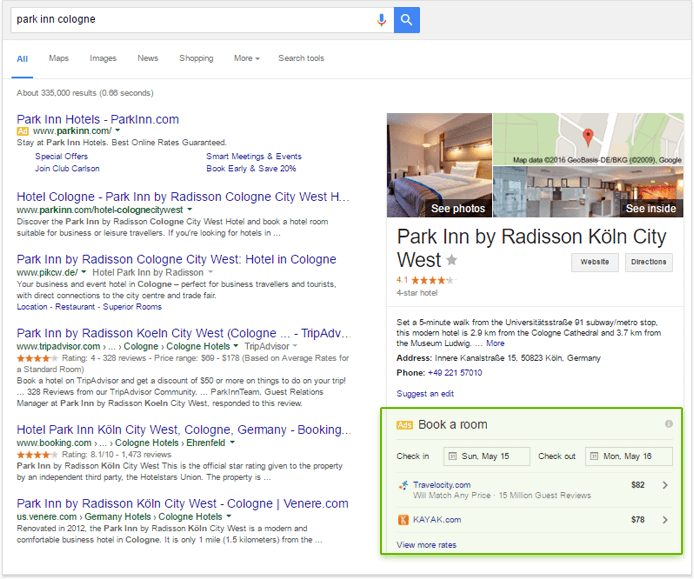Expand hotel description with More link
The width and height of the screenshot is (694, 579).
click(495, 343)
